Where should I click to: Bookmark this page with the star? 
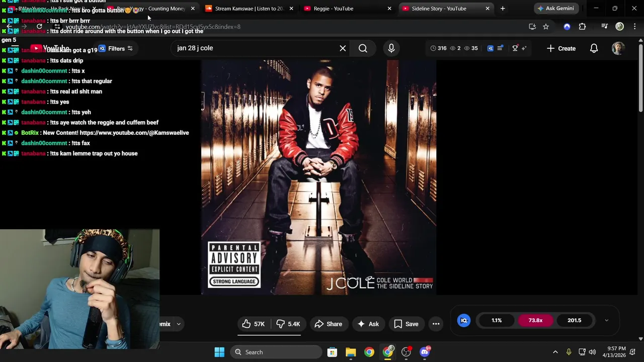[x=546, y=27]
